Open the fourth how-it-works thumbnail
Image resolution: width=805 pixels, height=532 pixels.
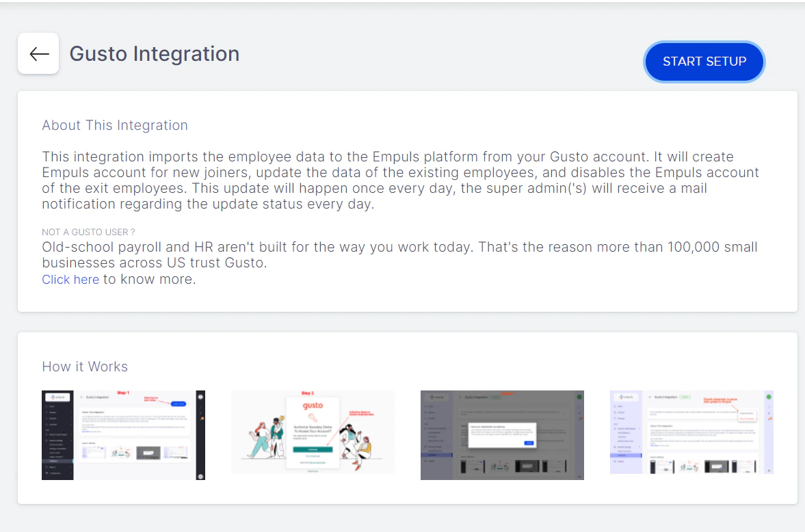691,432
